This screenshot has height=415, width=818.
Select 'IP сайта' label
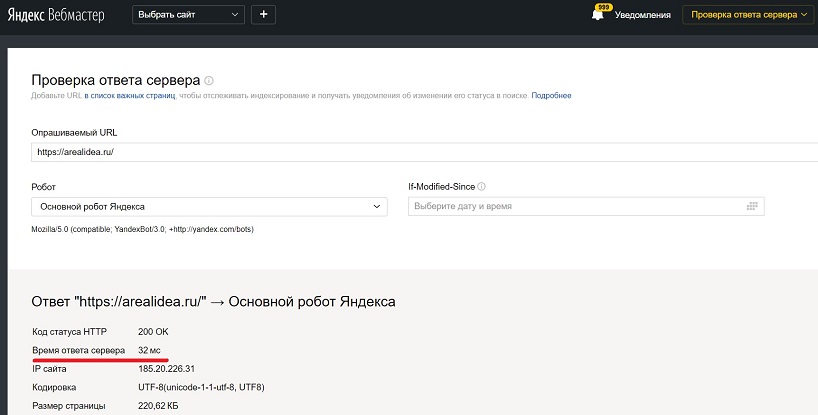pyautogui.click(x=49, y=369)
